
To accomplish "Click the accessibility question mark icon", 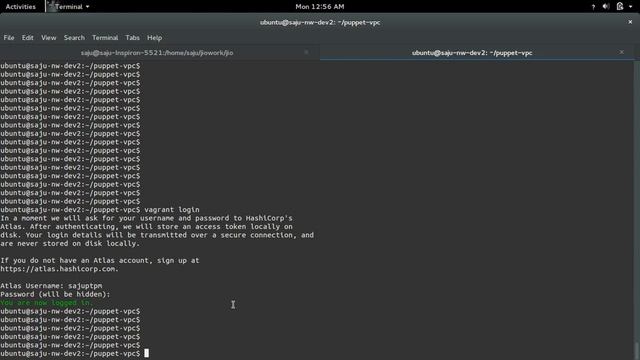I will (x=593, y=7).
